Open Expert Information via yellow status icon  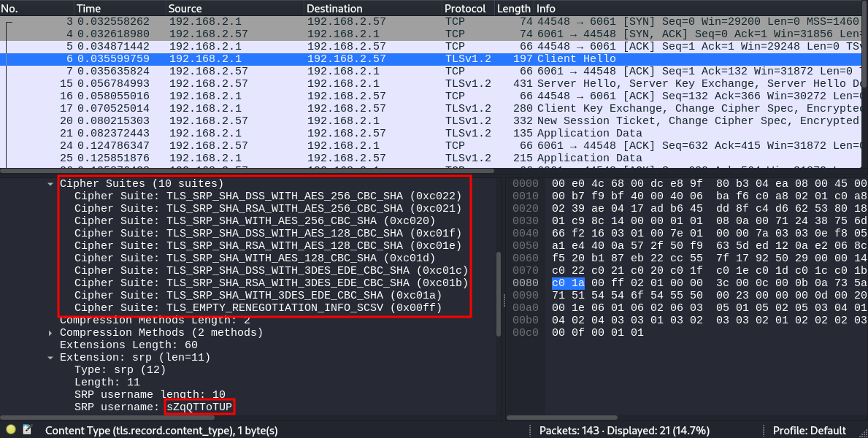pyautogui.click(x=9, y=430)
